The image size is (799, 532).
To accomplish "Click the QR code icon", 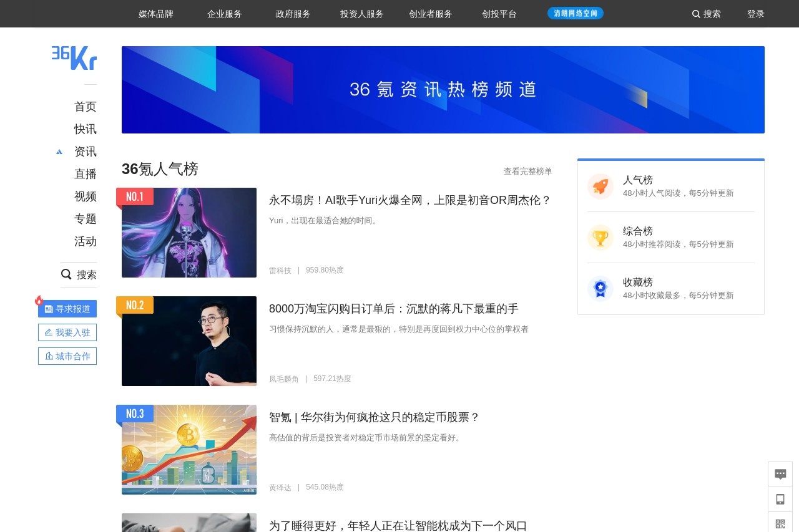I will pyautogui.click(x=780, y=523).
